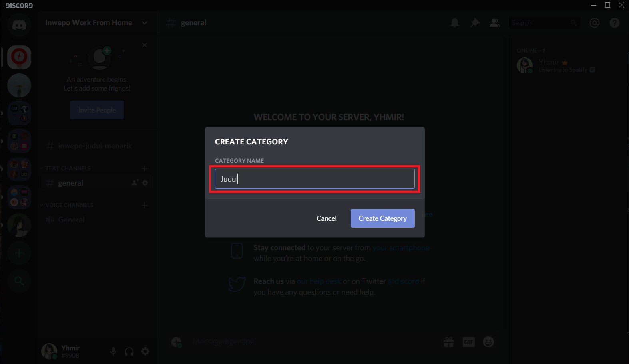Open mentions inbox at-sign icon
This screenshot has width=629, height=364.
coord(595,23)
